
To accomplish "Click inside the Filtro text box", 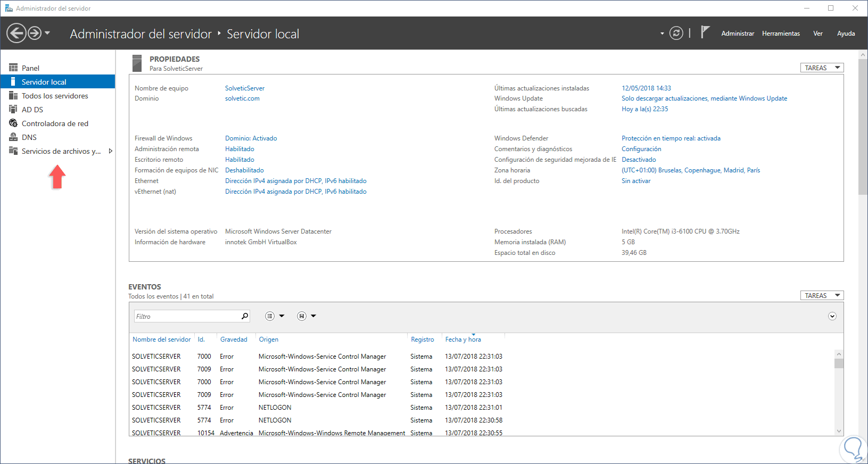I will point(186,316).
